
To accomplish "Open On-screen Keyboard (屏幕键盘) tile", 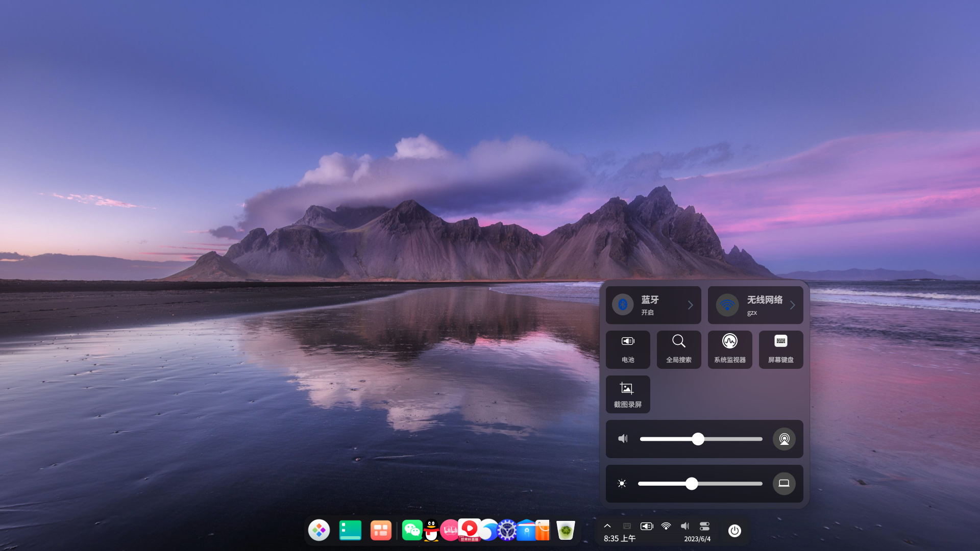I will click(x=781, y=349).
